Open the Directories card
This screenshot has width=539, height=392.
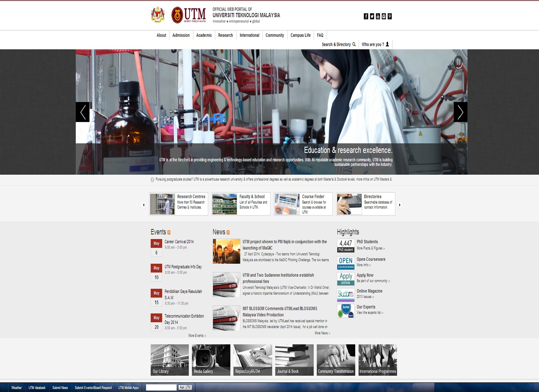[x=366, y=204]
